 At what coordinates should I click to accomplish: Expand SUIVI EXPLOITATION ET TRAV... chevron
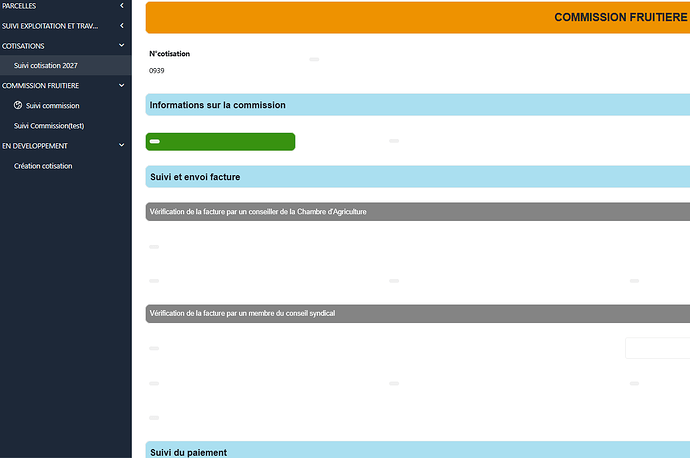[122, 26]
